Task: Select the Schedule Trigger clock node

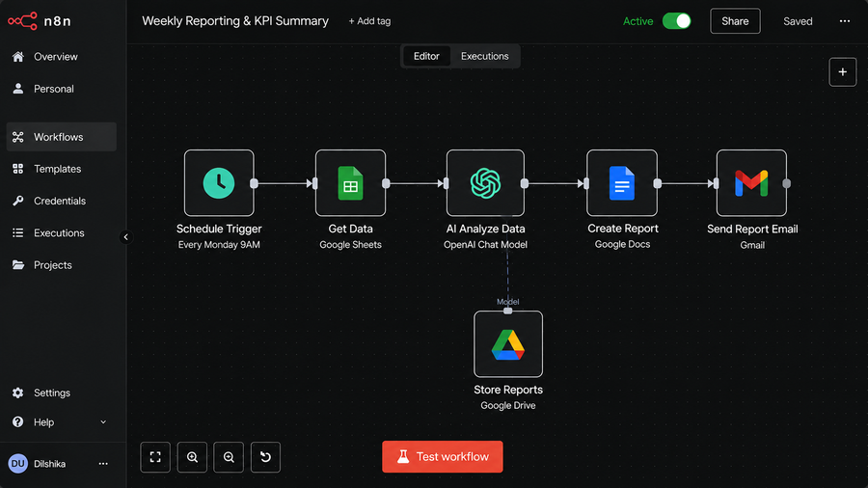Action: click(x=219, y=182)
